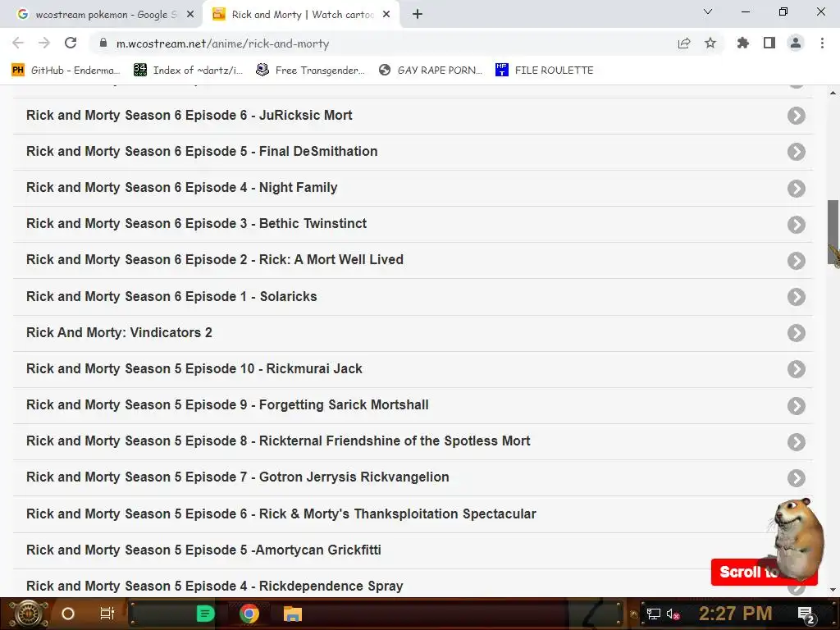Open Season 6 Episode 4 Night Family
This screenshot has width=840, height=630.
point(413,188)
